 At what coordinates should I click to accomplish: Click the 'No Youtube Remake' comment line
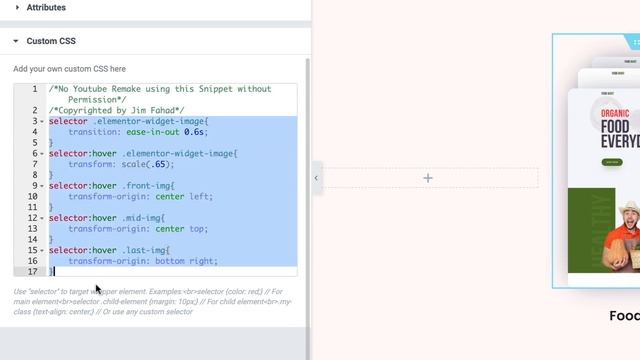pyautogui.click(x=160, y=94)
